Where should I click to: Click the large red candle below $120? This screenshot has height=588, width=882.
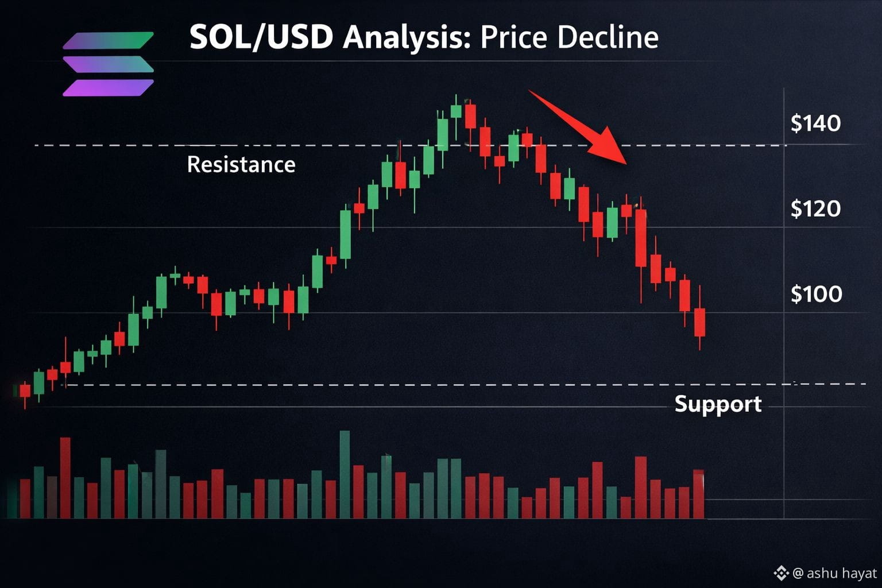coord(641,238)
